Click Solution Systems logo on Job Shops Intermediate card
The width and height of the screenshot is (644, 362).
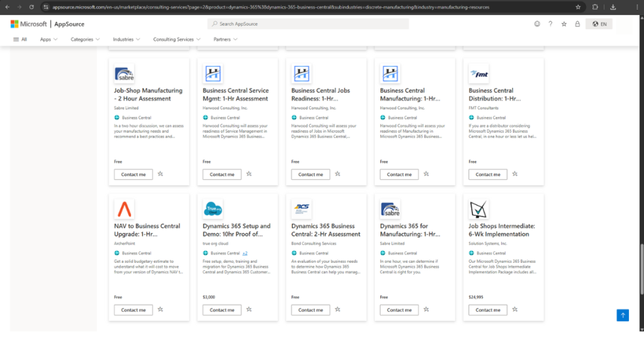(479, 209)
